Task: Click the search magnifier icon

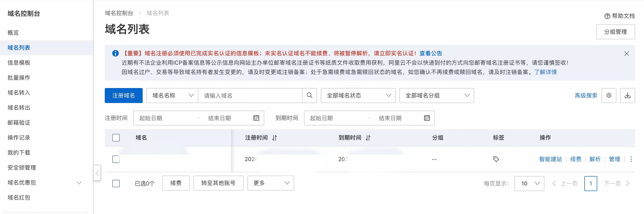Action: pos(310,95)
